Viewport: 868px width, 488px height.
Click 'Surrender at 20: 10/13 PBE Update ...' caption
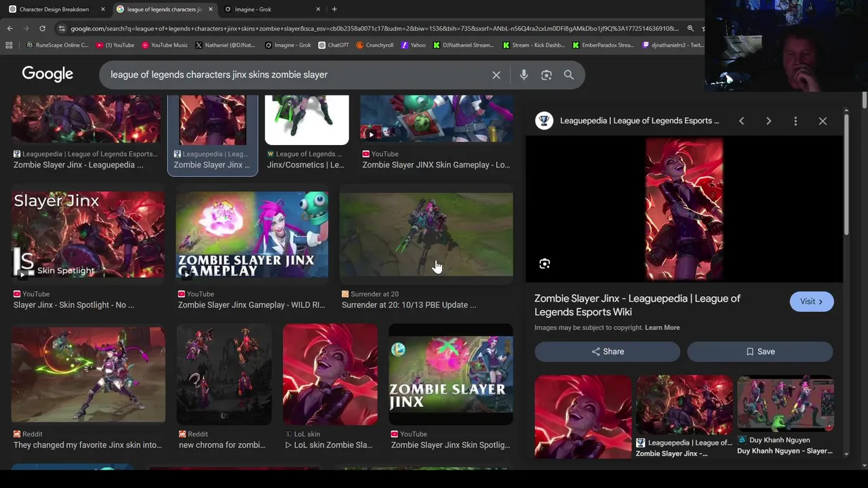pos(409,305)
